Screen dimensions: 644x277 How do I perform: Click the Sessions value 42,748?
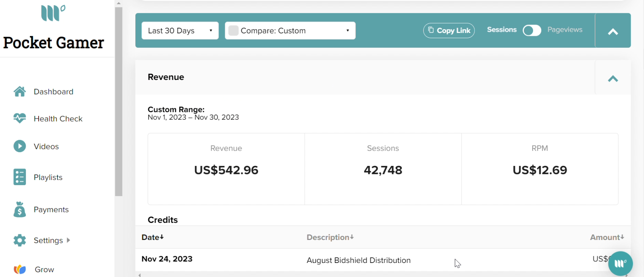coord(383,170)
